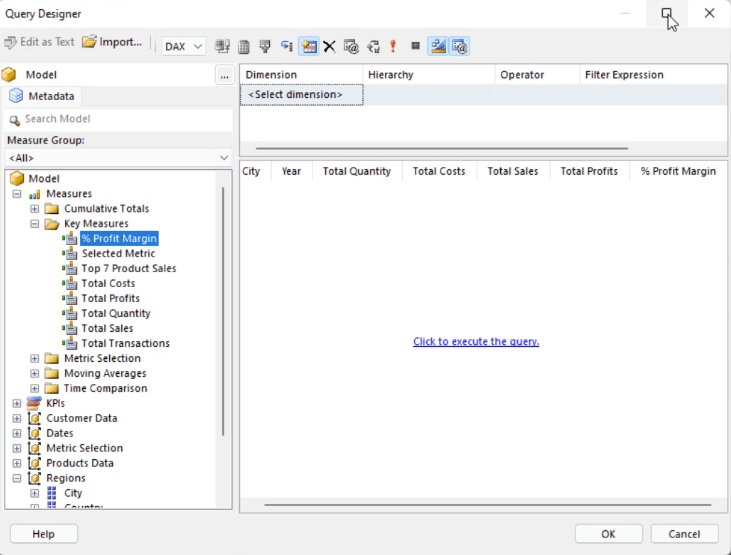Click the KPIs stacked icon
731x555 pixels.
click(x=34, y=403)
